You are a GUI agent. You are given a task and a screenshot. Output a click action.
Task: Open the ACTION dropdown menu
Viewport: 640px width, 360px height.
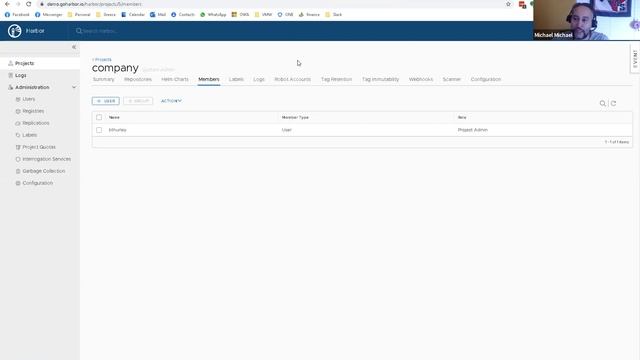click(171, 101)
